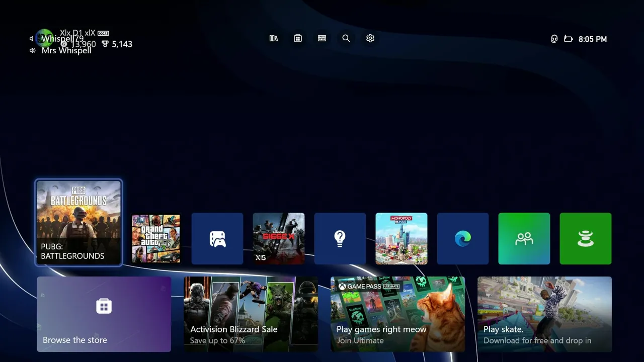644x362 pixels.
Task: Select the headset status icon
Action: [554, 39]
